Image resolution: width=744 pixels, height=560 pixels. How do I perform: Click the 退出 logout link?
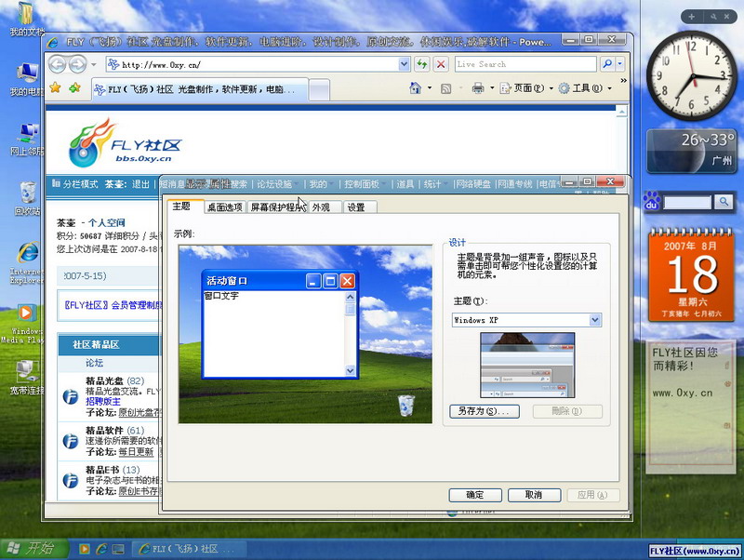pos(140,184)
